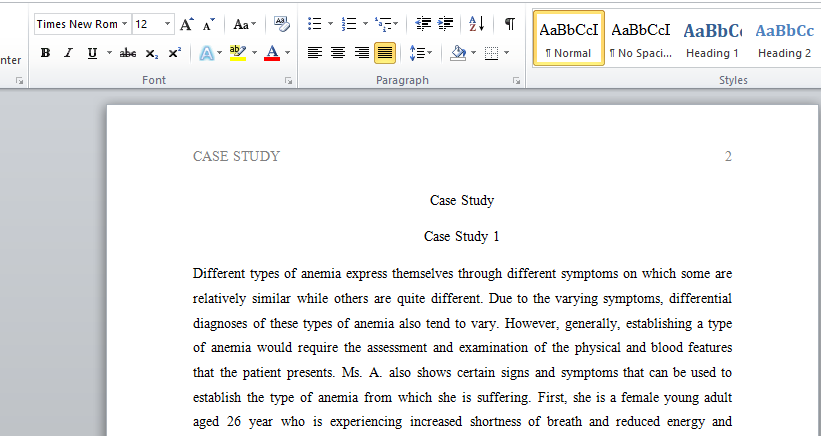Click the 'Case Study 1' heading line

click(x=462, y=237)
